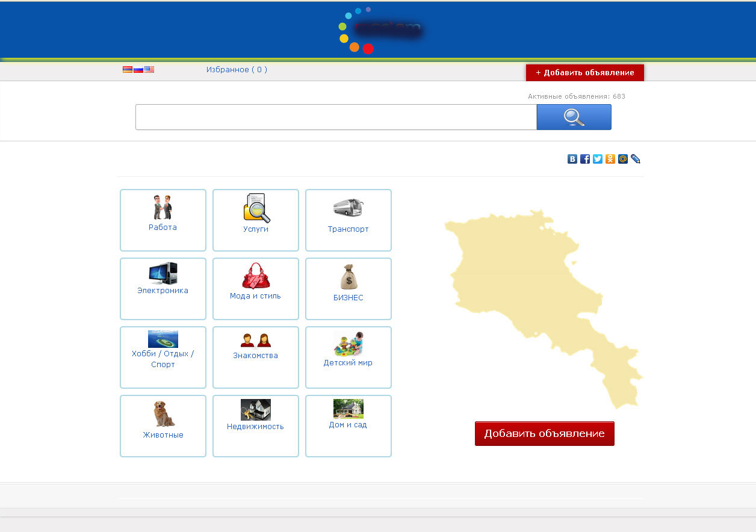
Task: Share the page on Facebook
Action: pos(585,159)
